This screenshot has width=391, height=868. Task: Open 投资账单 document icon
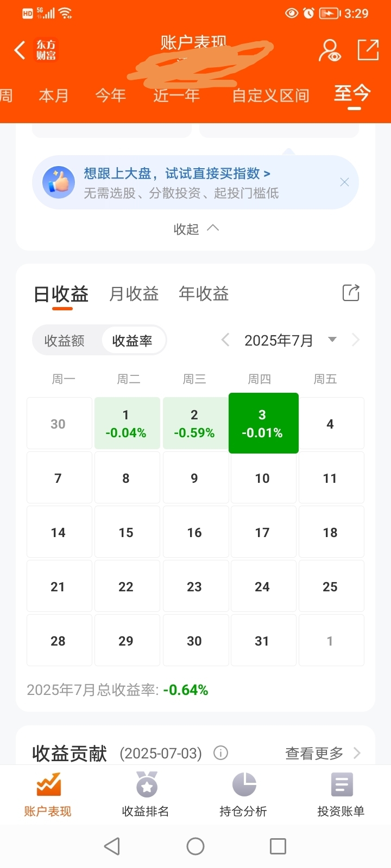(342, 784)
